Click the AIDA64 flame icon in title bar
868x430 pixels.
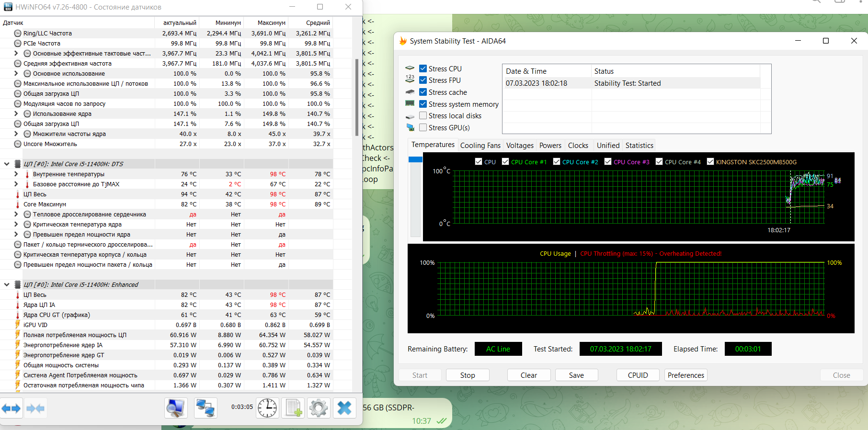coord(403,41)
